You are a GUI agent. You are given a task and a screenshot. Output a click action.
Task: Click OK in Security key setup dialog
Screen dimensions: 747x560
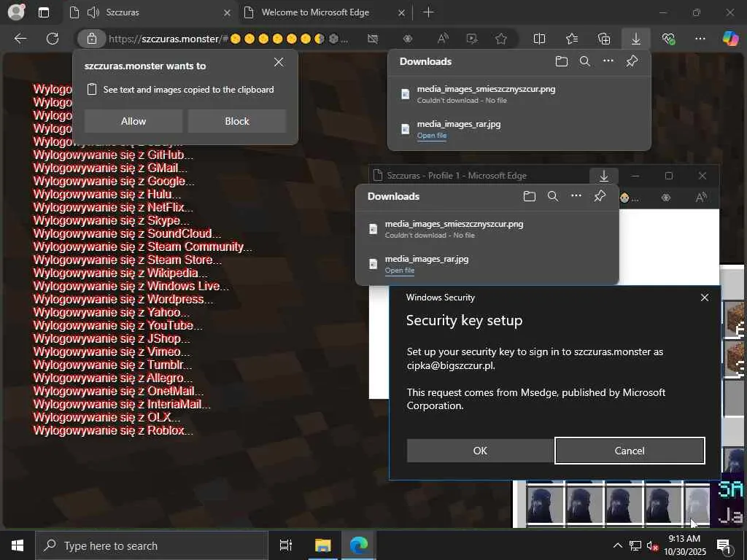[x=480, y=451]
